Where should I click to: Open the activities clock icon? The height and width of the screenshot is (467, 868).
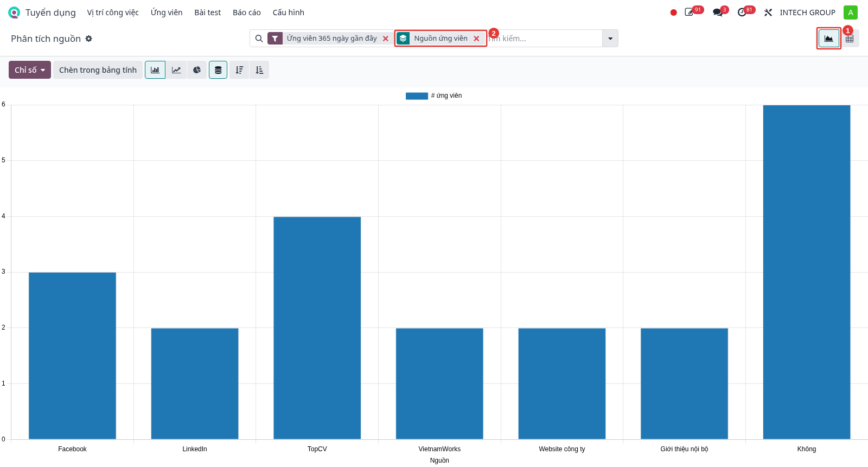(742, 12)
